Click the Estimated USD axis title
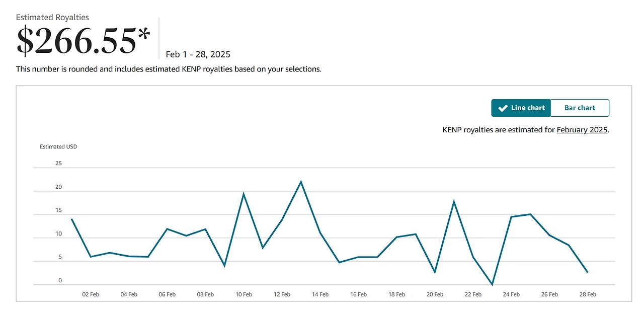Image resolution: width=644 pixels, height=312 pixels. tap(58, 146)
